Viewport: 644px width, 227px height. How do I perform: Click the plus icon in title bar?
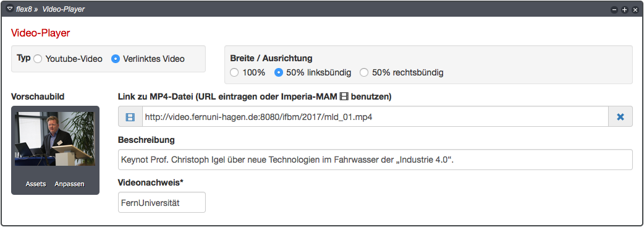click(x=625, y=9)
